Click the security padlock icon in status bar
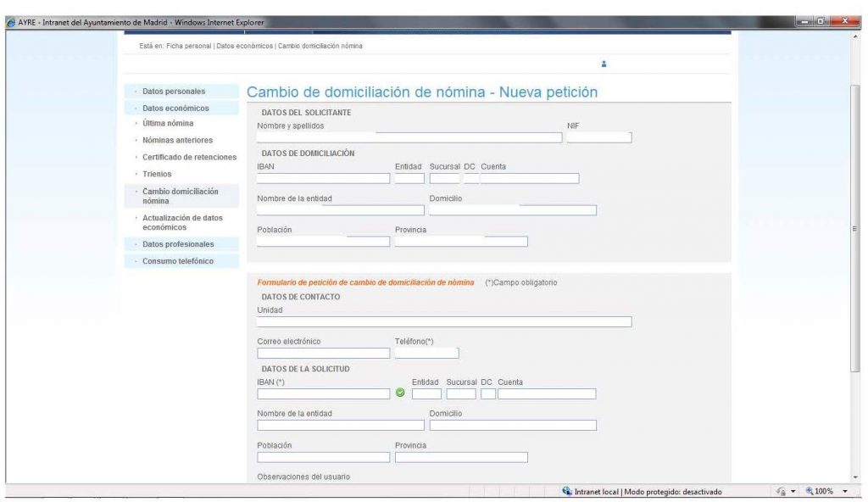This screenshot has height=502, width=868. [781, 491]
